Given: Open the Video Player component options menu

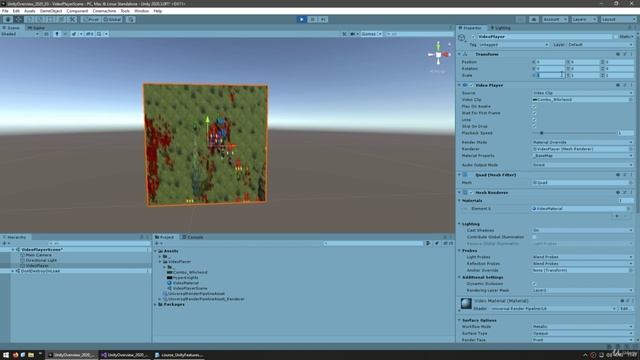Looking at the screenshot, I should (x=631, y=85).
